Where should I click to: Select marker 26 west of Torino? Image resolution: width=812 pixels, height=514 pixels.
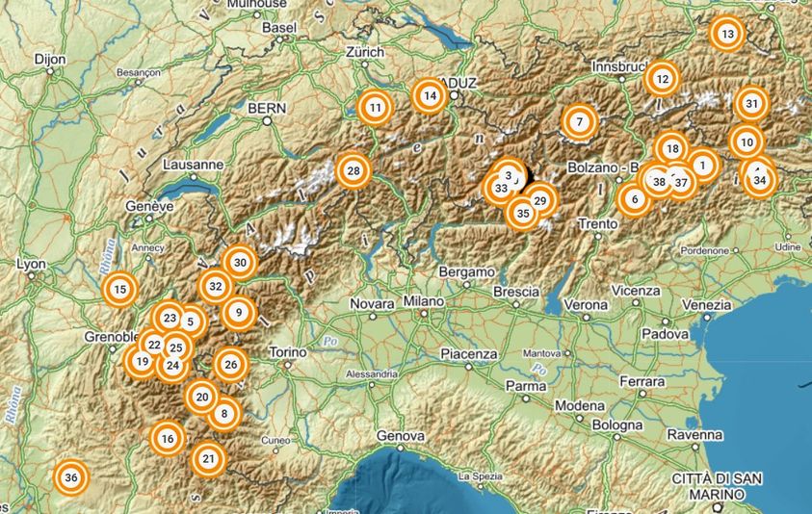pos(231,365)
